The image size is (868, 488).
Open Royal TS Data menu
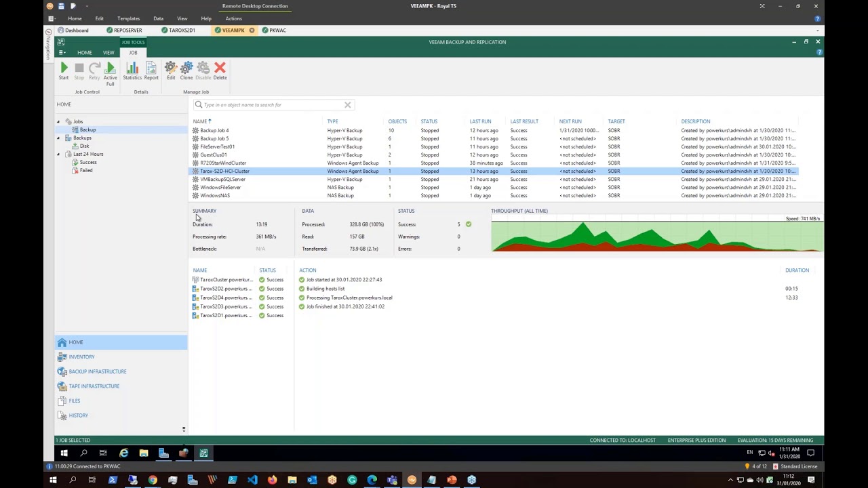[158, 18]
